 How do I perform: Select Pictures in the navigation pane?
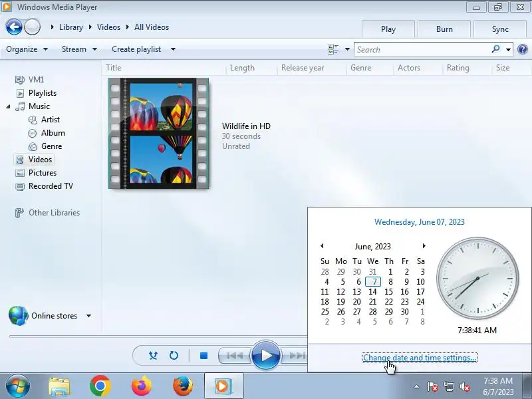(36, 173)
